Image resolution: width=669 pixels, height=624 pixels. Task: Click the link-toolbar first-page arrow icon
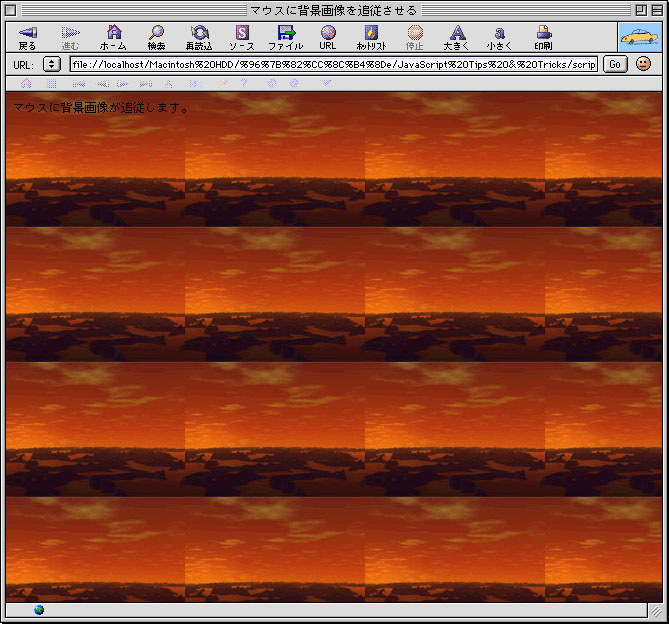79,84
